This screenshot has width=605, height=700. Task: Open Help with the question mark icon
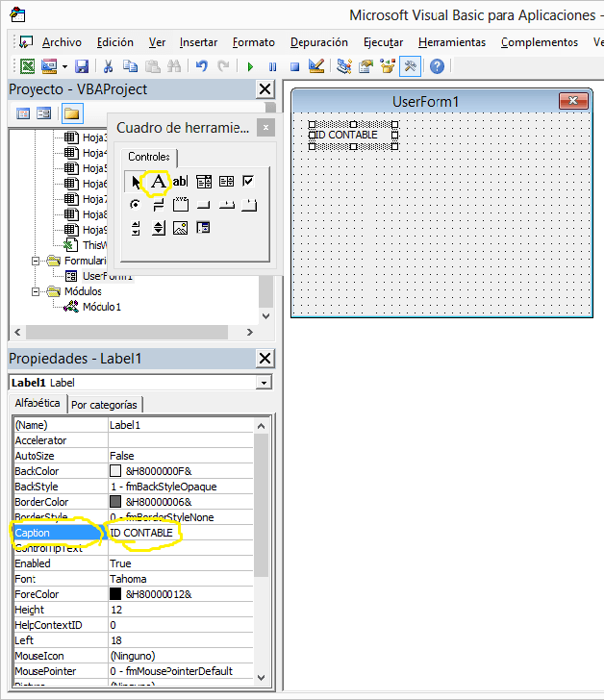[437, 66]
